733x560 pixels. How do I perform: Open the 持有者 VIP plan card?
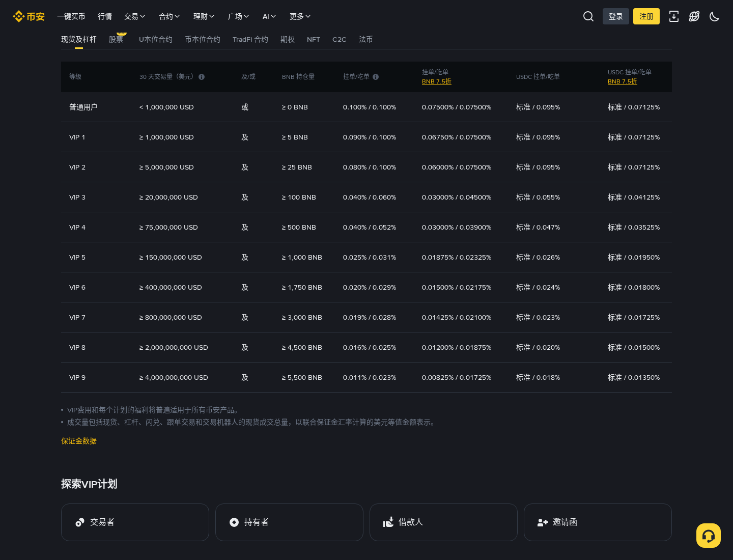[289, 522]
